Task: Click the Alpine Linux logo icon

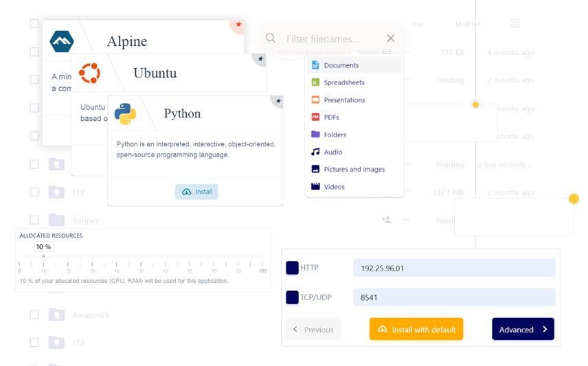Action: pos(62,41)
